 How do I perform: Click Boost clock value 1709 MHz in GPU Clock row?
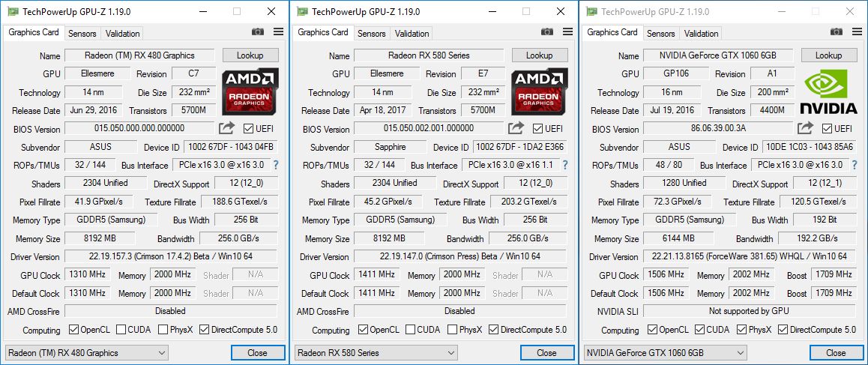pos(834,275)
